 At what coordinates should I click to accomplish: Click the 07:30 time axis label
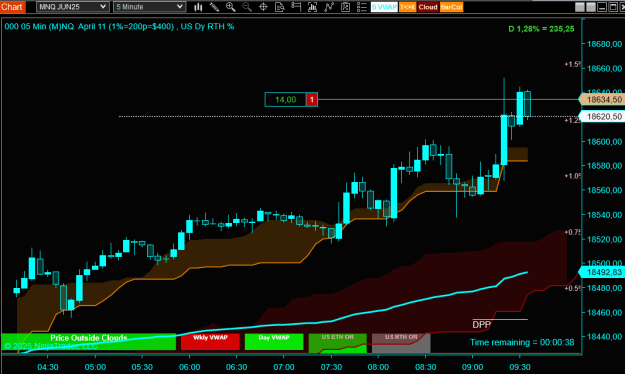tap(331, 367)
